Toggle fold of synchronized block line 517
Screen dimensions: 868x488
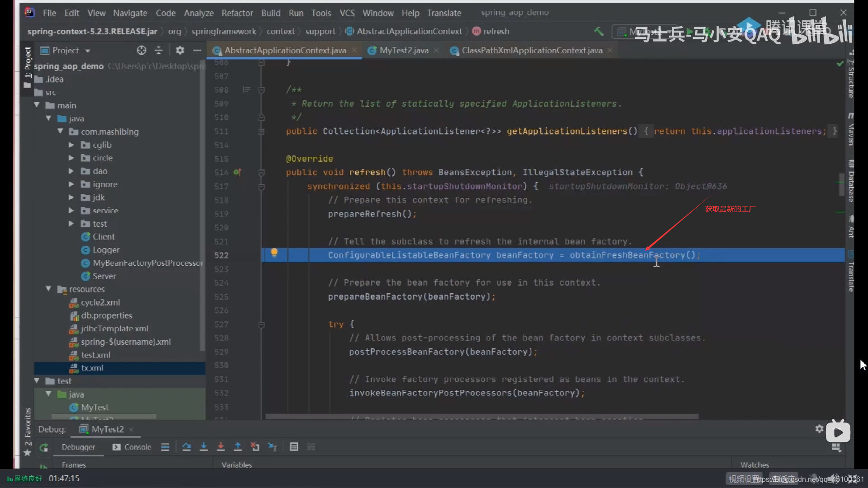[261, 187]
